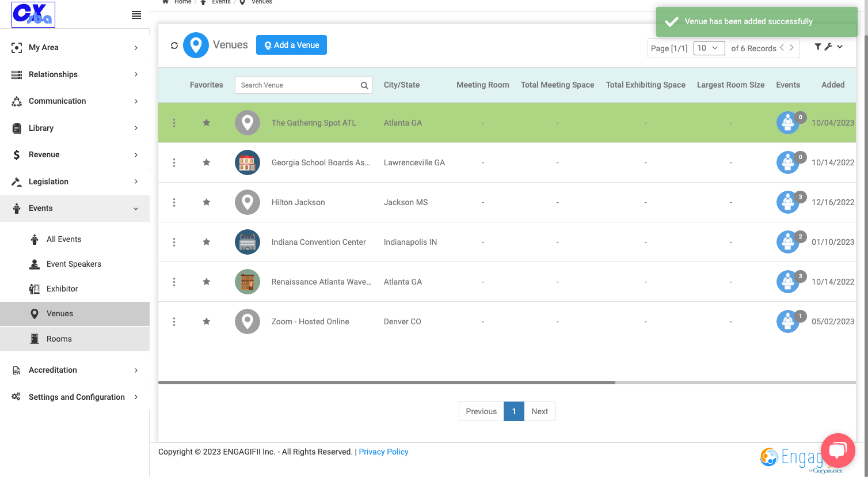868x477 pixels.
Task: Favorite The Gathering Spot ATL venue
Action: (x=206, y=122)
